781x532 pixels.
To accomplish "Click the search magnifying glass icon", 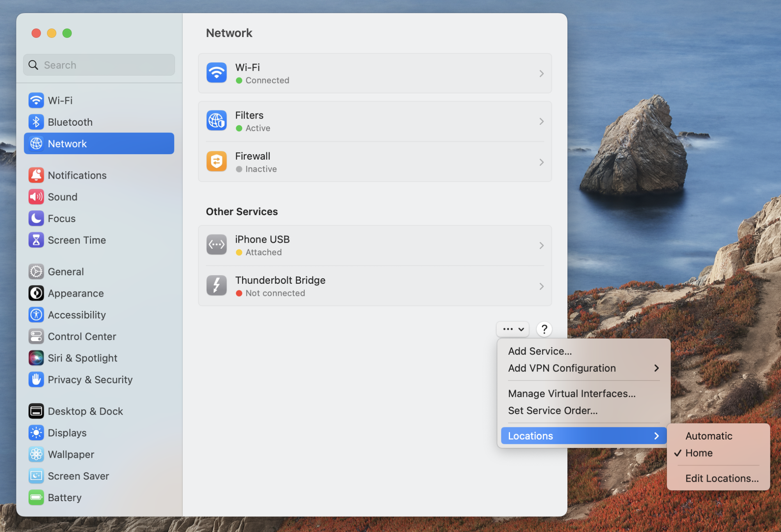I will 34,65.
